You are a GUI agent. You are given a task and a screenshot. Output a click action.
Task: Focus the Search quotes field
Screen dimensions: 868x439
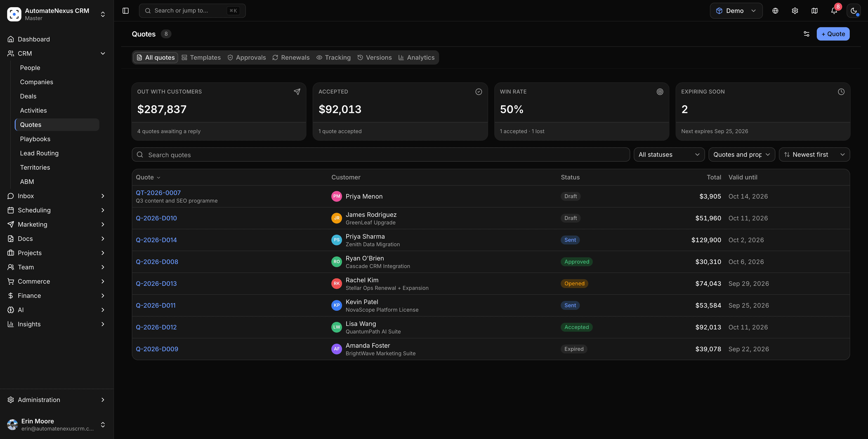[381, 155]
